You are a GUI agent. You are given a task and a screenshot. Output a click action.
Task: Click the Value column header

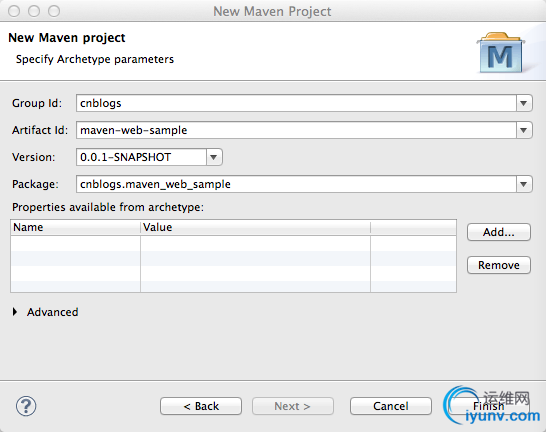click(255, 227)
